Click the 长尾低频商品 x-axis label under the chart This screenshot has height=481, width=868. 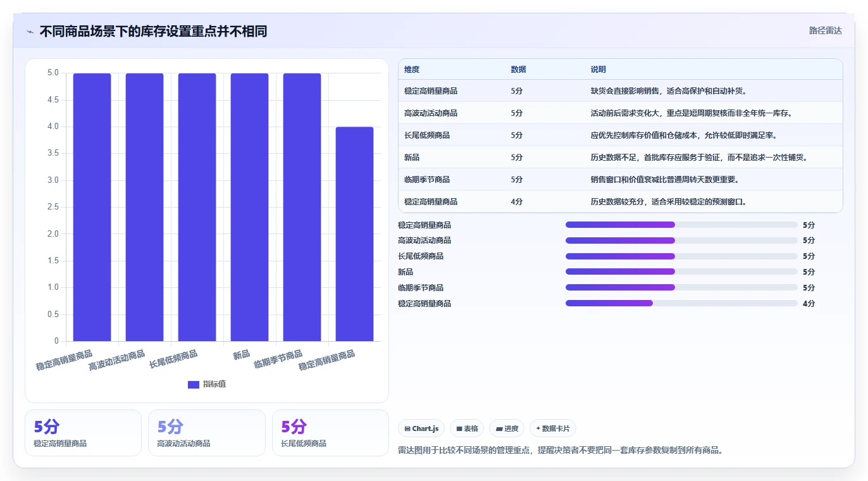(173, 359)
